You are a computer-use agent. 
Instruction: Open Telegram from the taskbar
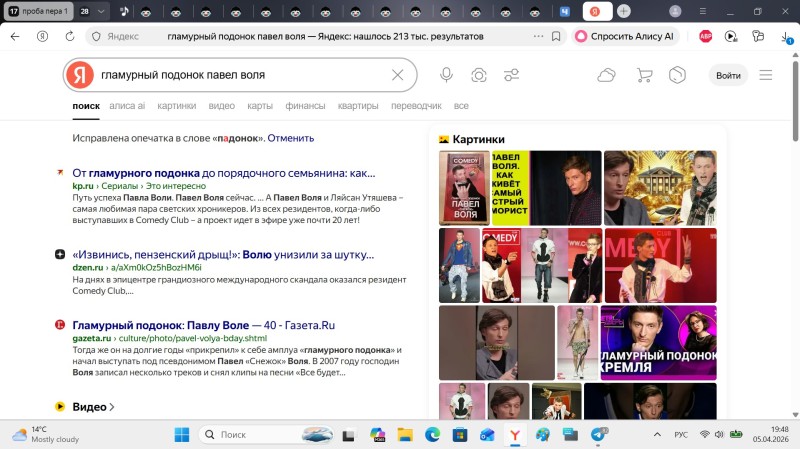(598, 435)
